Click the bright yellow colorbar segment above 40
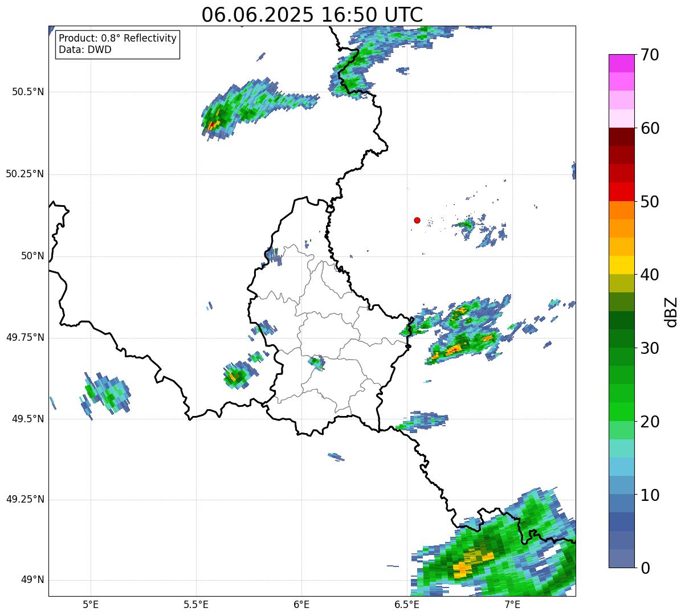This screenshot has width=685, height=616. coord(621,265)
